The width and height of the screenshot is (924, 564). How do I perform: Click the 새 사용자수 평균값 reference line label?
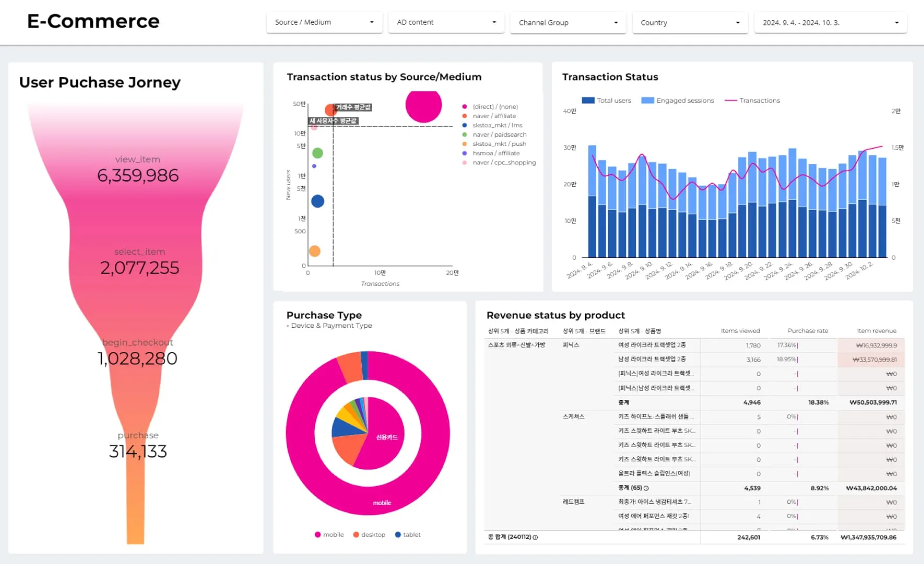click(x=334, y=121)
